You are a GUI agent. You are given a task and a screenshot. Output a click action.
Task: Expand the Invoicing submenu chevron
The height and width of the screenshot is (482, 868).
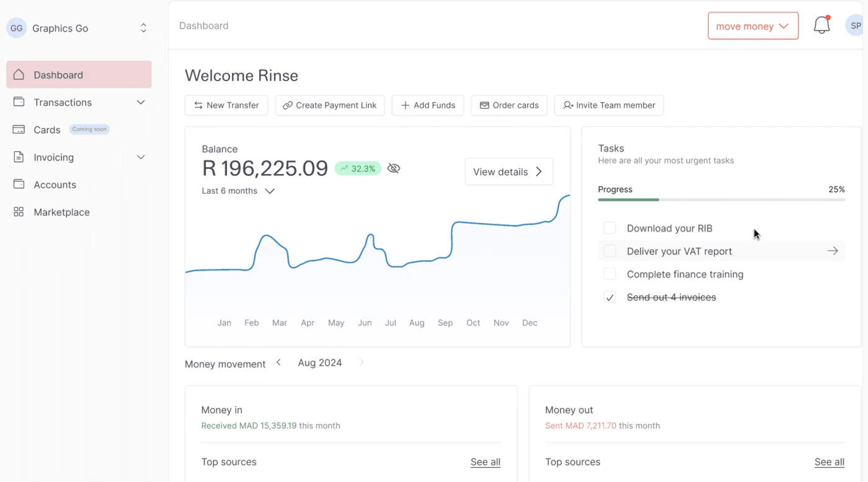click(141, 157)
